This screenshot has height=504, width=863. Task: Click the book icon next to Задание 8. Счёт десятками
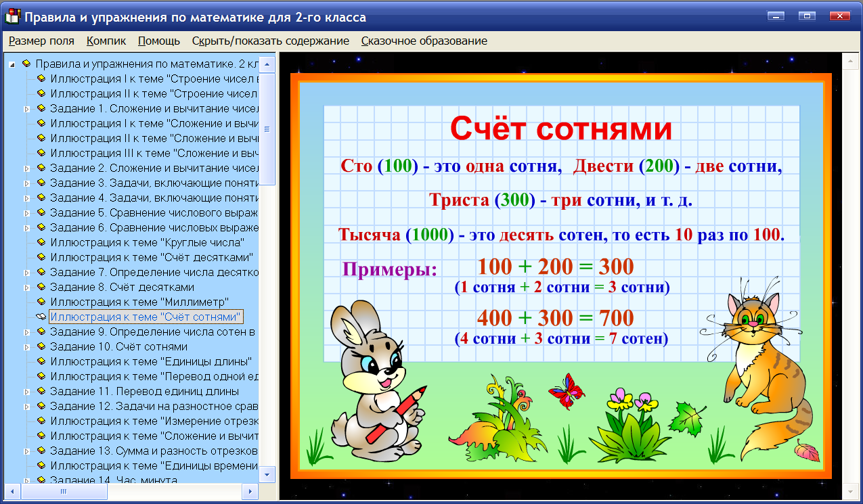pyautogui.click(x=43, y=286)
